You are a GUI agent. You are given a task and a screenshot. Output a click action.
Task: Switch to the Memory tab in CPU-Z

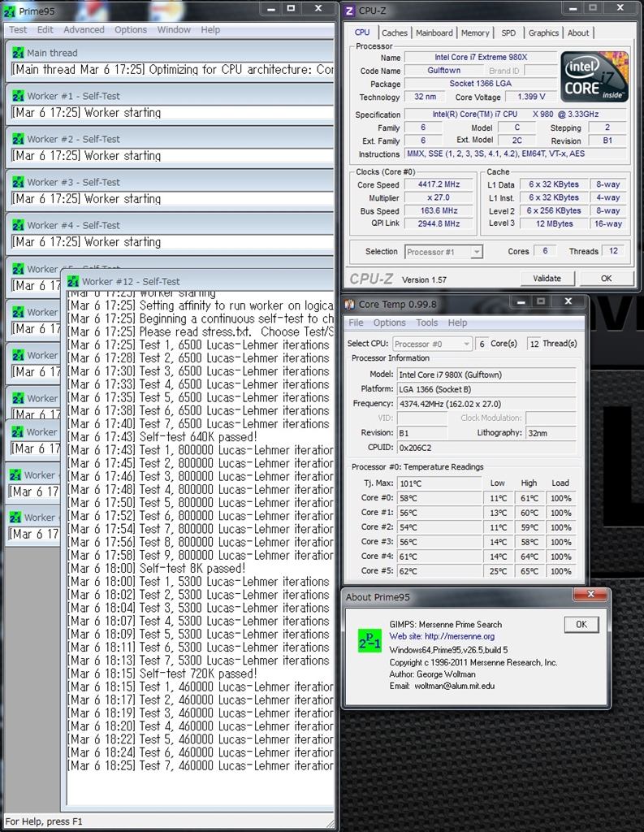(x=475, y=33)
